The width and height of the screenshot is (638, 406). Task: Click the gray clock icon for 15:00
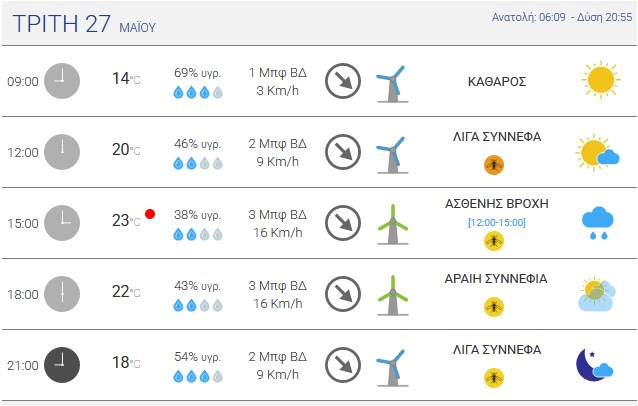[62, 223]
